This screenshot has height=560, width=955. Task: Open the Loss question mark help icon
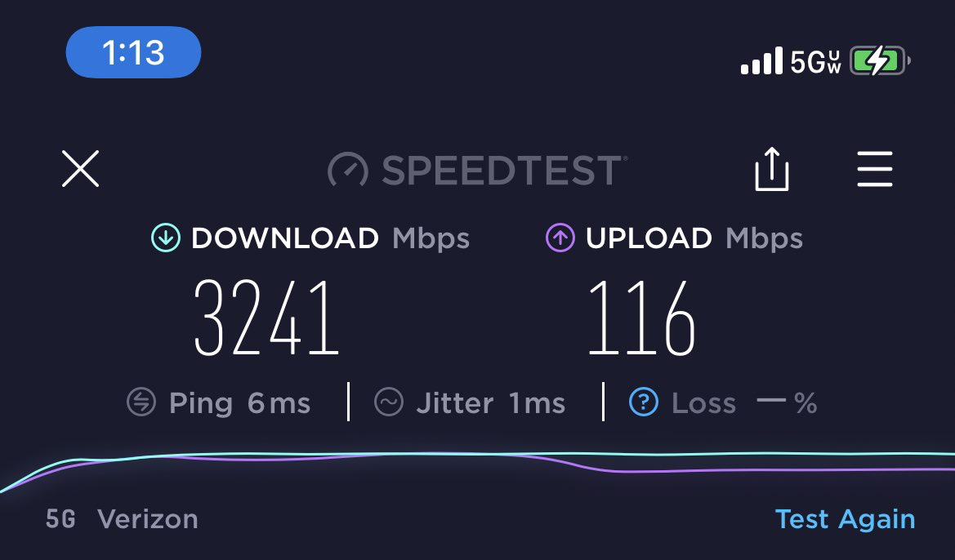643,402
